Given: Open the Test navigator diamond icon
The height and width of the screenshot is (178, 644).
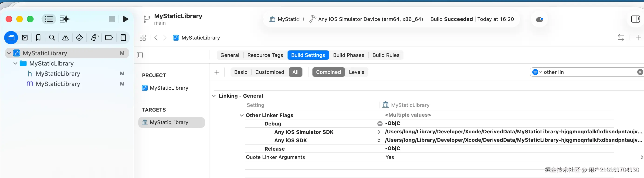Looking at the screenshot, I should [x=79, y=38].
